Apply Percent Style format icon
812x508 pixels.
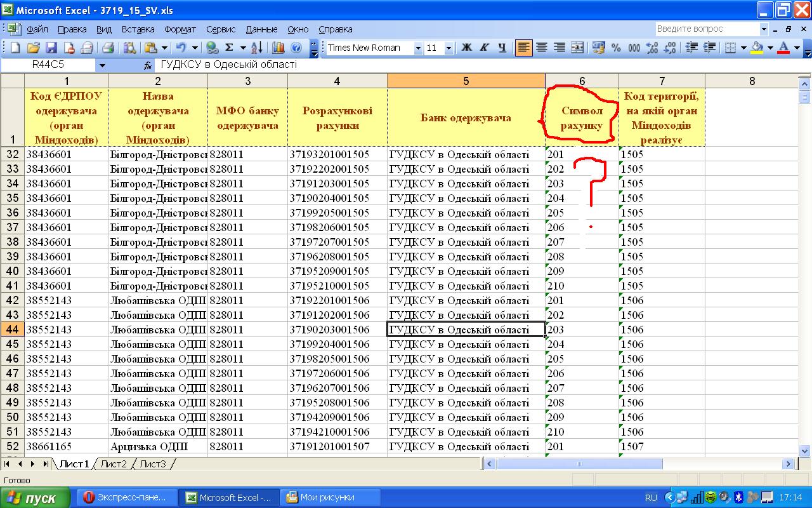(x=616, y=48)
